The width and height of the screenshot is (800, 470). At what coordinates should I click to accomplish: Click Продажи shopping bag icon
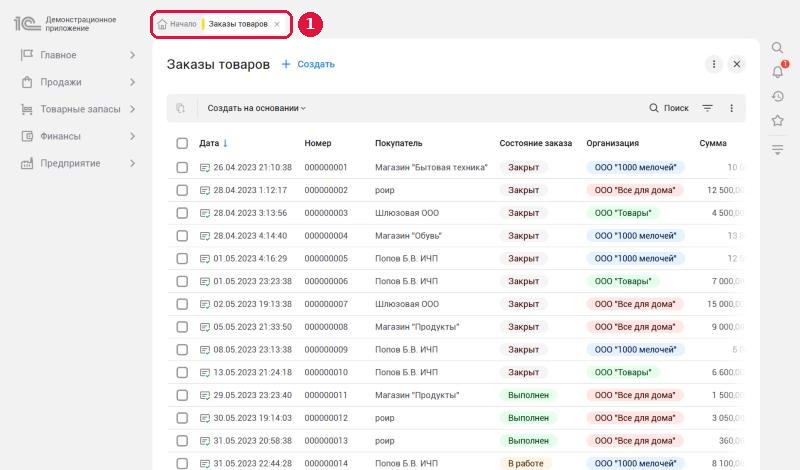[27, 82]
